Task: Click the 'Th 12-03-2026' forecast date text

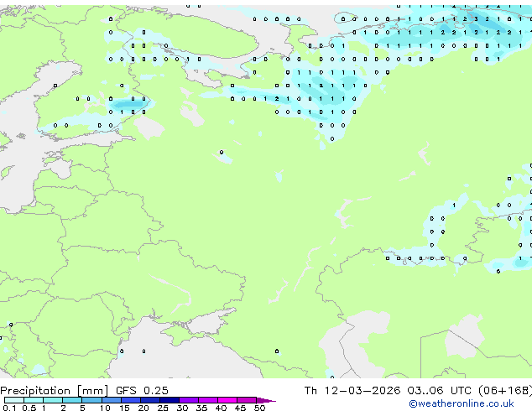Action: point(352,391)
